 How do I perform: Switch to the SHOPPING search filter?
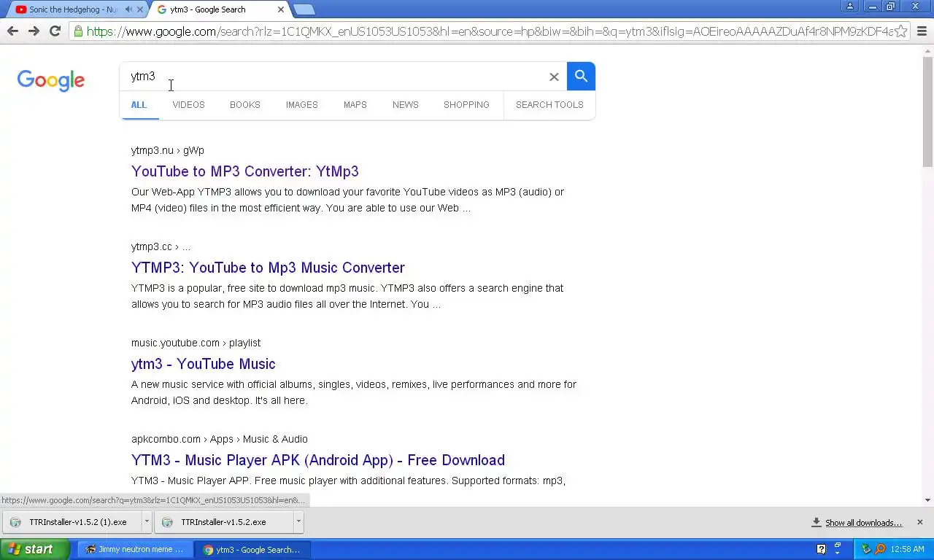[466, 104]
